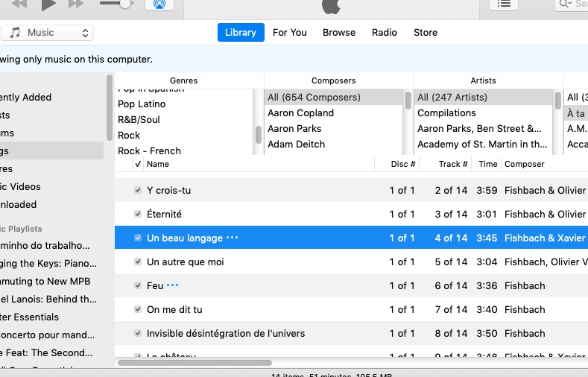Uncheck the Y crois-tu song checkbox
This screenshot has height=377, width=588.
click(x=138, y=190)
